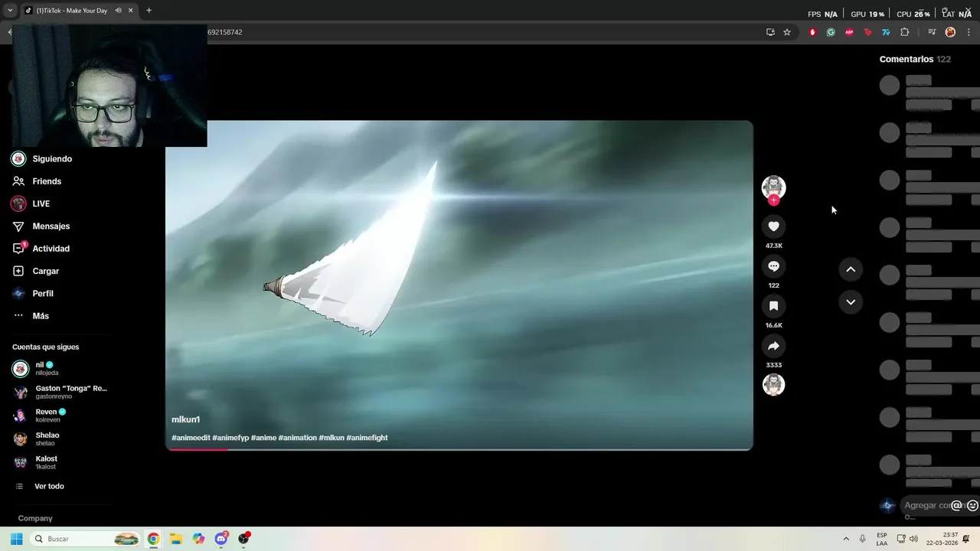Click the #animeedit hashtag
Image resolution: width=980 pixels, height=551 pixels.
tap(191, 438)
